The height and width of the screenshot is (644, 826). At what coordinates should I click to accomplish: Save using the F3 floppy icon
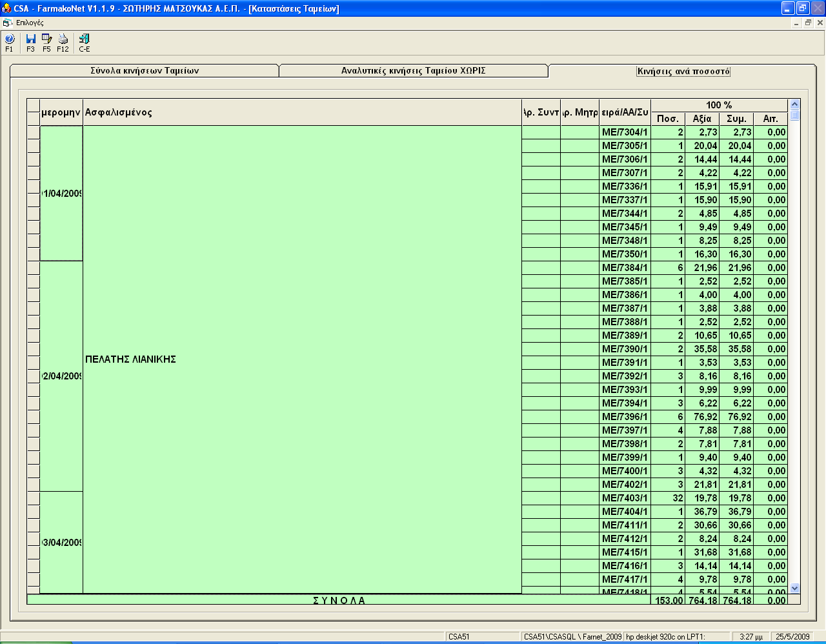click(30, 43)
